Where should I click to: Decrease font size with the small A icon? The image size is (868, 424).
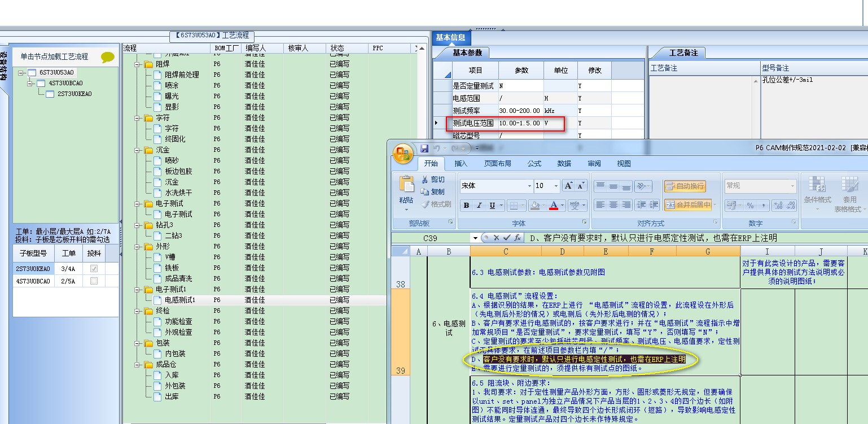click(x=581, y=186)
